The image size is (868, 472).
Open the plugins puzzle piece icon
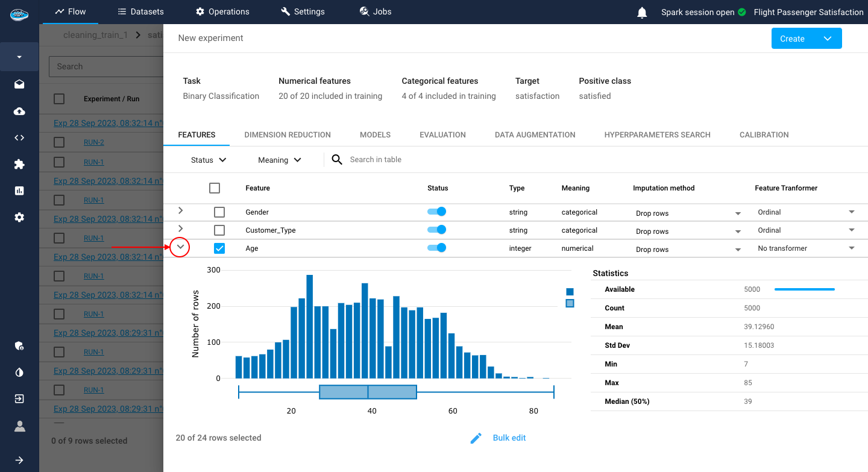pyautogui.click(x=19, y=164)
